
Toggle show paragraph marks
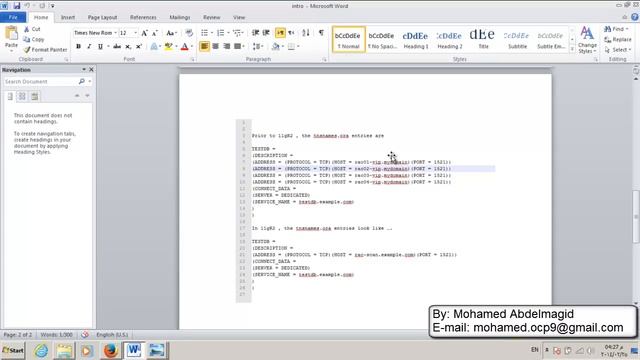coord(321,33)
